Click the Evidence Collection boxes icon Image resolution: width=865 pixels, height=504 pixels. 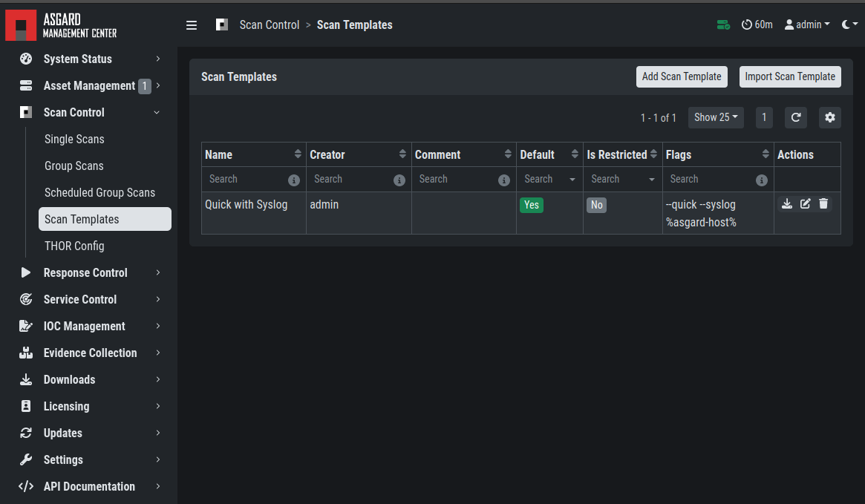click(x=26, y=353)
